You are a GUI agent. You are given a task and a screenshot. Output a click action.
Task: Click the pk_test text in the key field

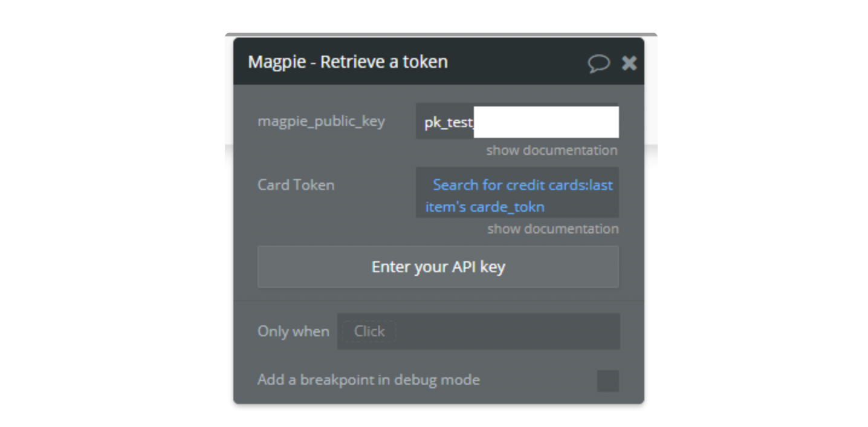point(448,122)
